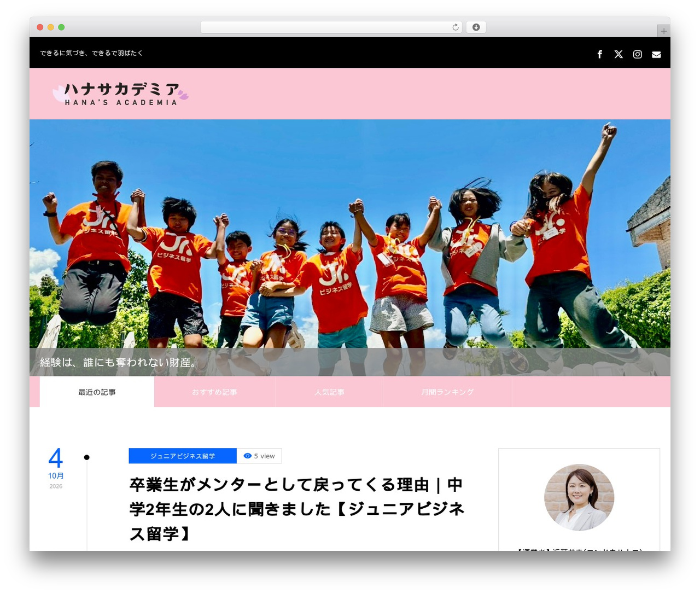Screen dimensions: 700x593
Task: Open the Facebook page icon
Action: click(x=599, y=54)
